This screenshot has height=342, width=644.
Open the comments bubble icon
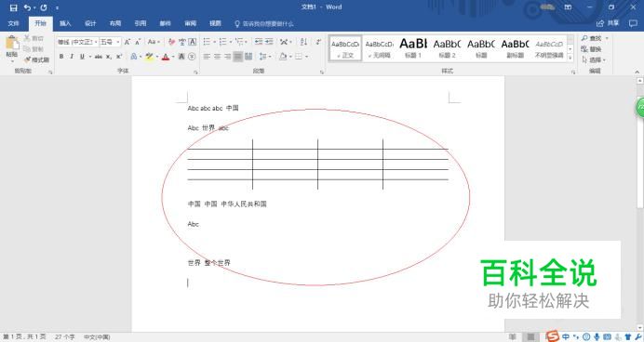(x=633, y=23)
